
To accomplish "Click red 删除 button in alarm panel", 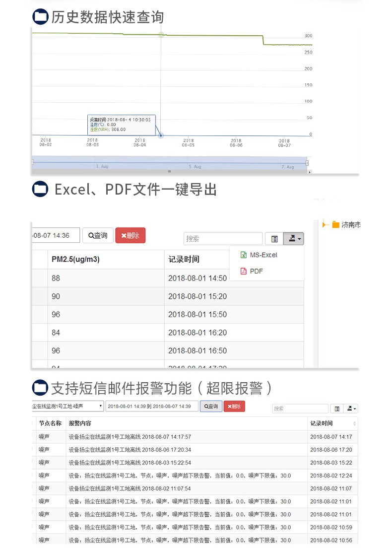I will [234, 406].
